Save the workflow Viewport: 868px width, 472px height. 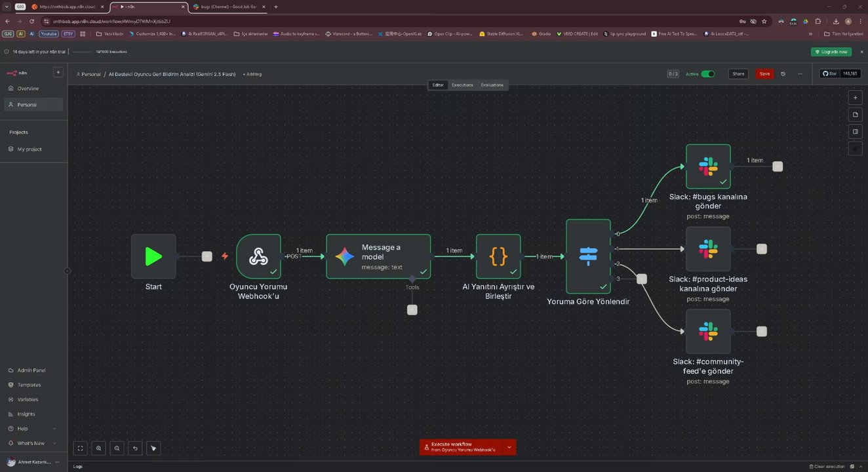764,74
